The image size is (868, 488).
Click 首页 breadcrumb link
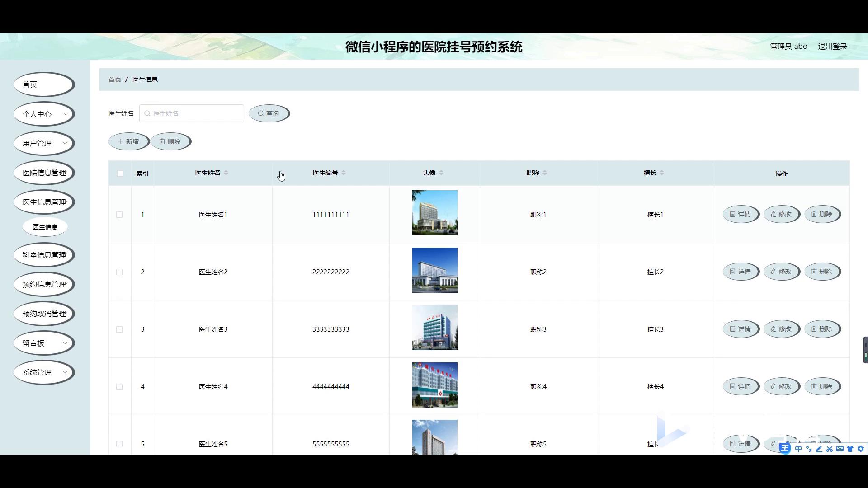[115, 80]
